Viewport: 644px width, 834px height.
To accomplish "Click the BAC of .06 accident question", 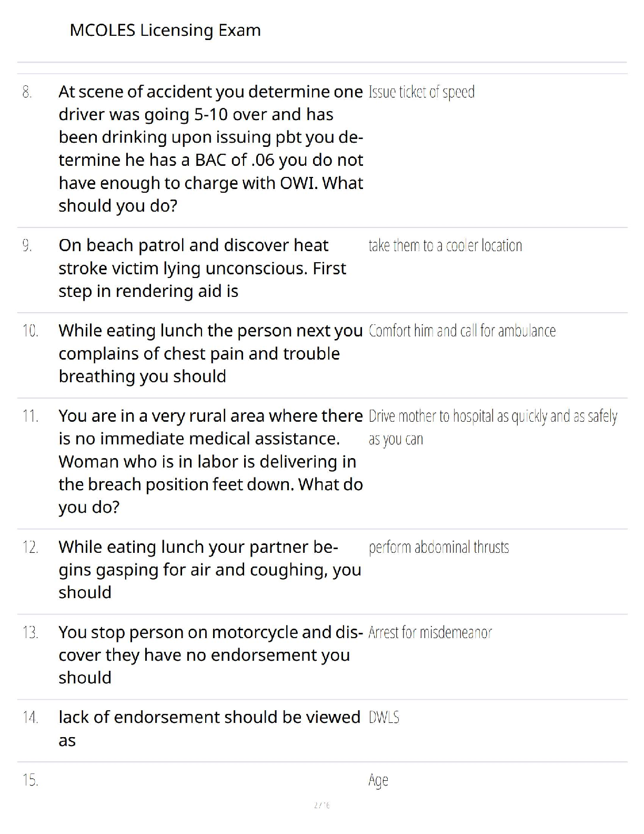I will tap(210, 148).
